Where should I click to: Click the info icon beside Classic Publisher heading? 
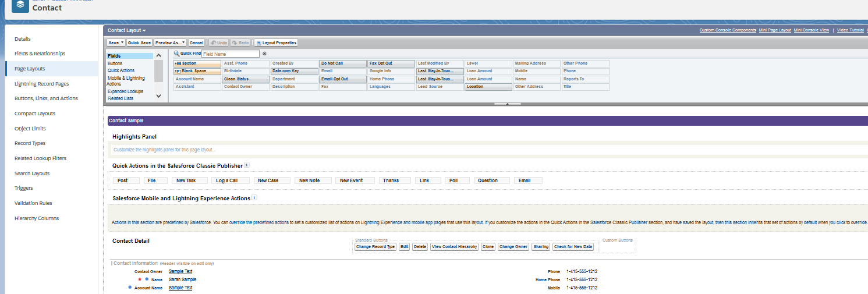(x=247, y=165)
